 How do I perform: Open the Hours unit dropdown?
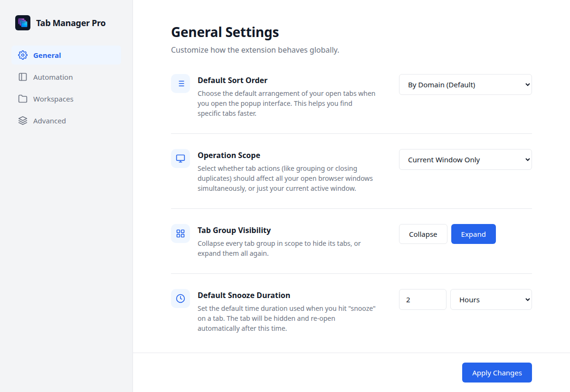[491, 299]
